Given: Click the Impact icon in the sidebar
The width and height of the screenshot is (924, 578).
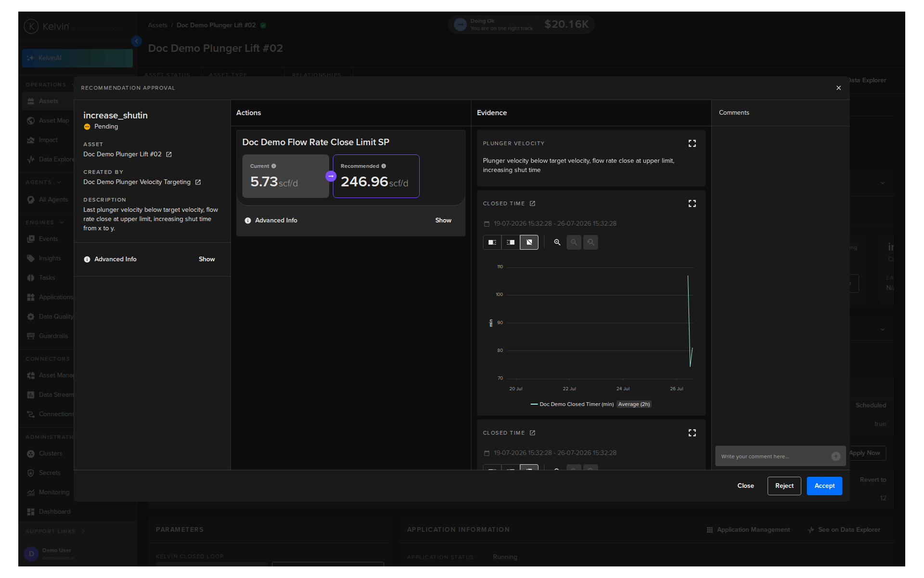Looking at the screenshot, I should pos(31,140).
